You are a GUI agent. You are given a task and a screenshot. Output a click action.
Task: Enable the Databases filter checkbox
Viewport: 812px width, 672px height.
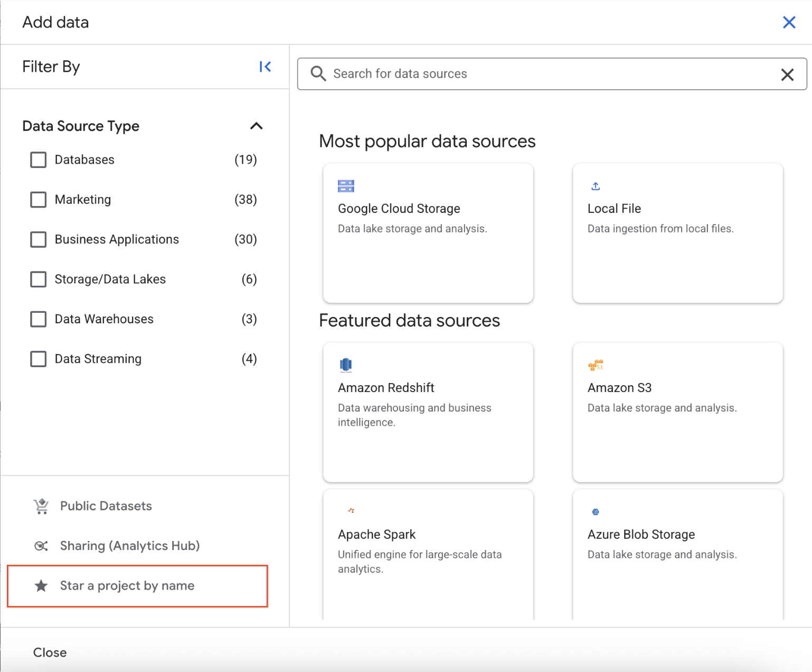39,160
